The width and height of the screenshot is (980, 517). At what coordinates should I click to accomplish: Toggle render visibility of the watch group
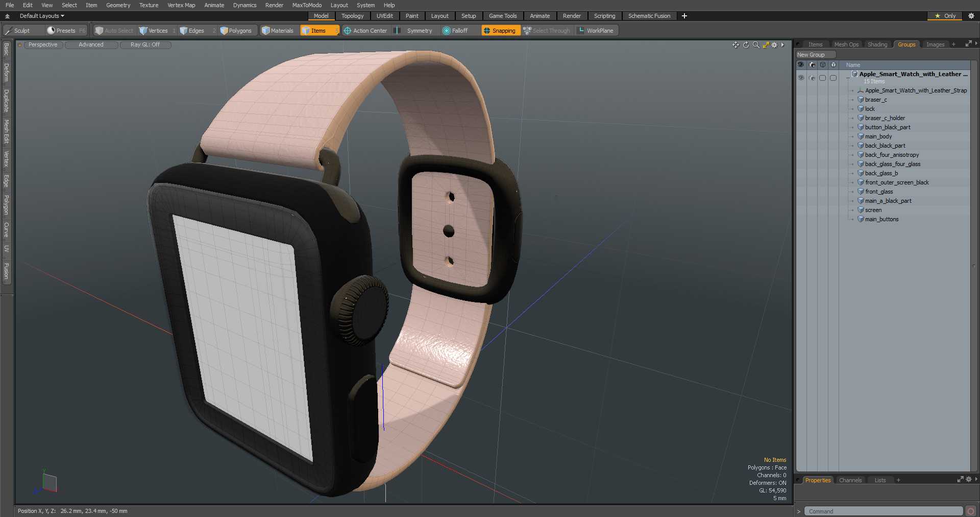[812, 78]
